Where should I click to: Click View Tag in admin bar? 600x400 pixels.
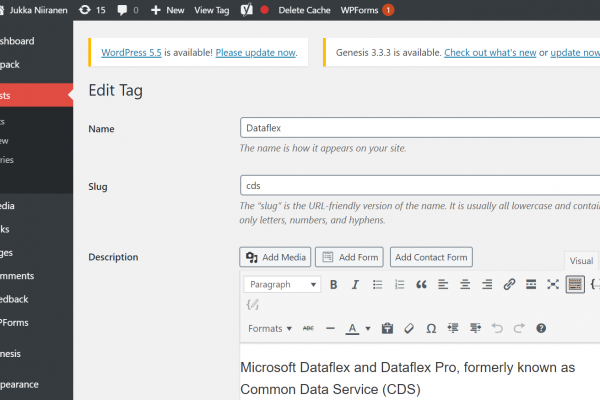(212, 10)
